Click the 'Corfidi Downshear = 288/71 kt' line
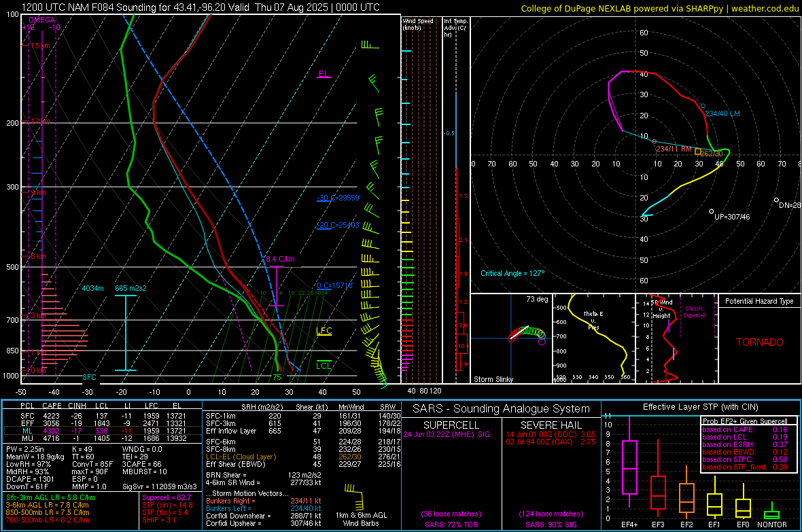 tap(264, 516)
